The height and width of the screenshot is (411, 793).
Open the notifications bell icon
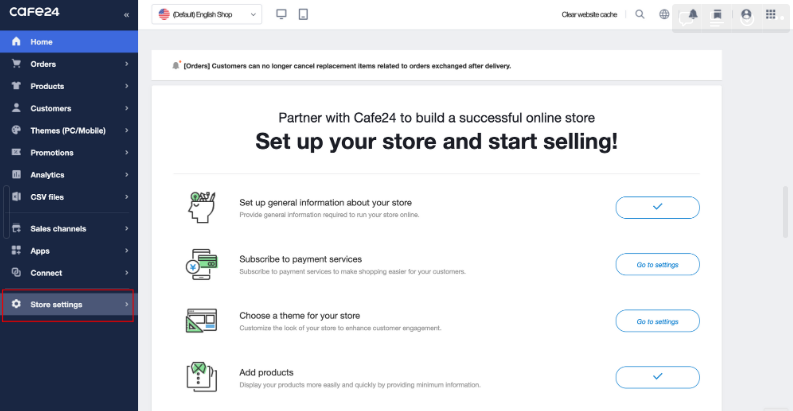click(x=693, y=15)
